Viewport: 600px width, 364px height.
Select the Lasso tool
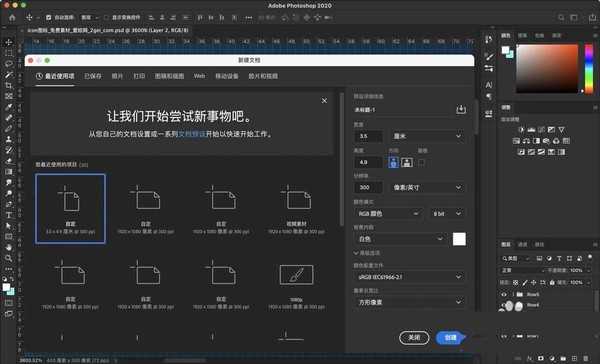tap(8, 64)
